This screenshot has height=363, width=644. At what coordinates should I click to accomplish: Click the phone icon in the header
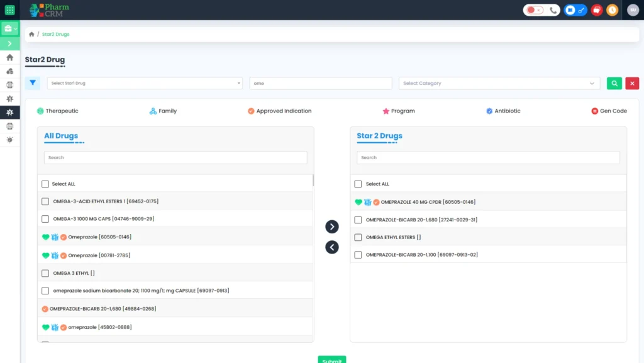[x=553, y=10]
